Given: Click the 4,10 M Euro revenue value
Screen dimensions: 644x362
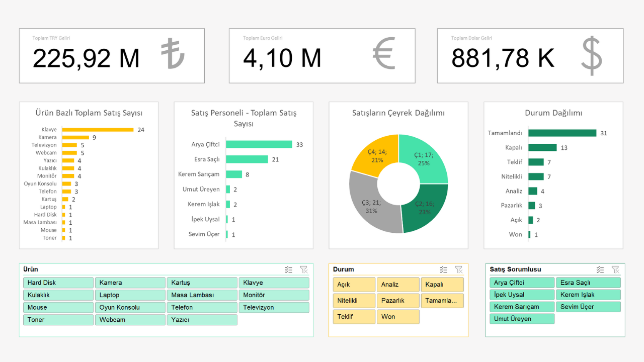Looking at the screenshot, I should pyautogui.click(x=282, y=58).
